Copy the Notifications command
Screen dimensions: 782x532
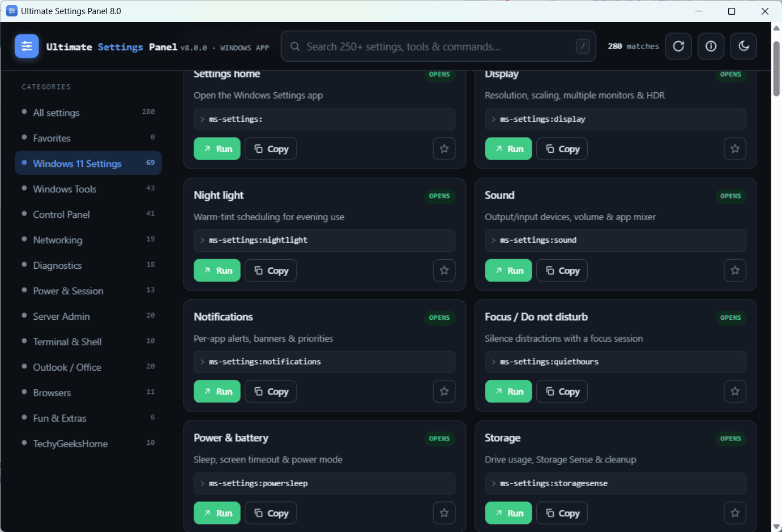271,392
